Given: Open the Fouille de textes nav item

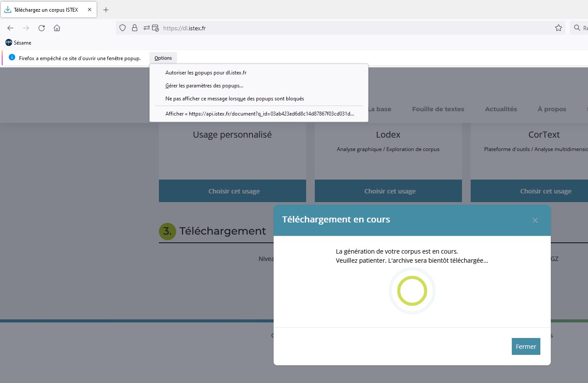Looking at the screenshot, I should [x=438, y=109].
